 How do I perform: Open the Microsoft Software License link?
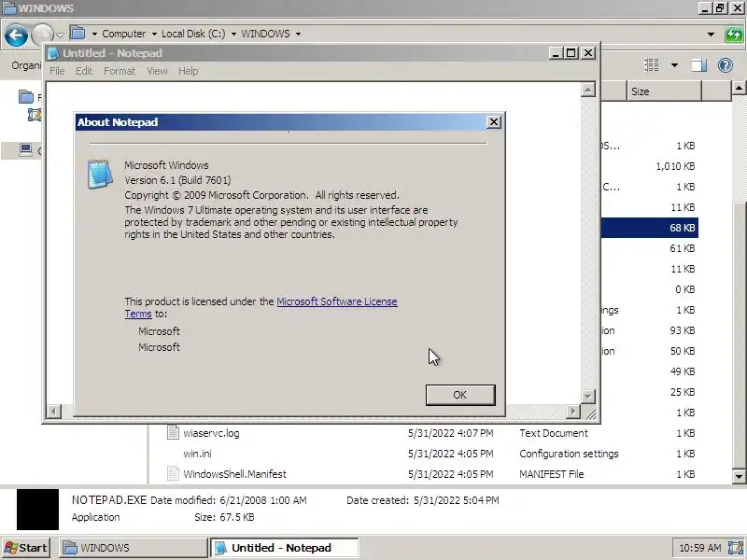[336, 301]
